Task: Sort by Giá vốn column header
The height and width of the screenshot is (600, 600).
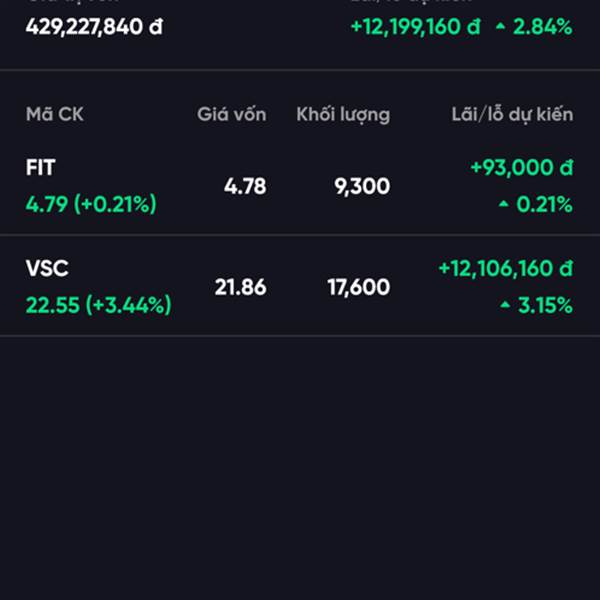Action: pyautogui.click(x=232, y=114)
